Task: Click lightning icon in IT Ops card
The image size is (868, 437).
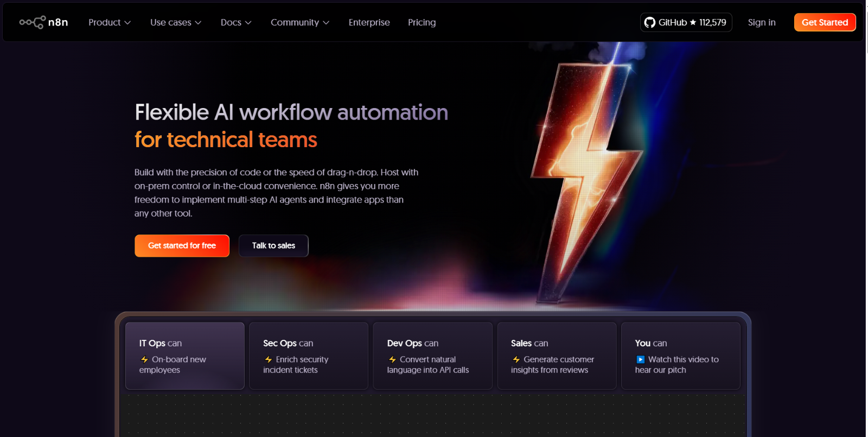Action: pyautogui.click(x=144, y=359)
